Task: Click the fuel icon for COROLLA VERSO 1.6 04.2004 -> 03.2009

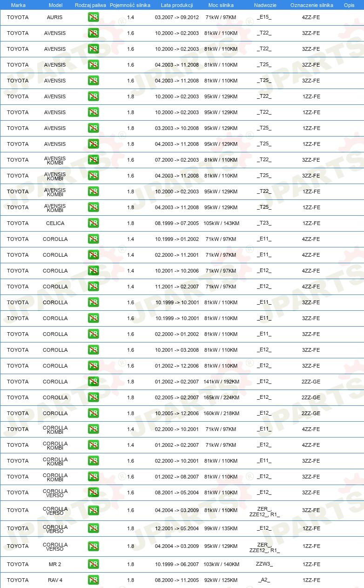Action: click(x=93, y=510)
